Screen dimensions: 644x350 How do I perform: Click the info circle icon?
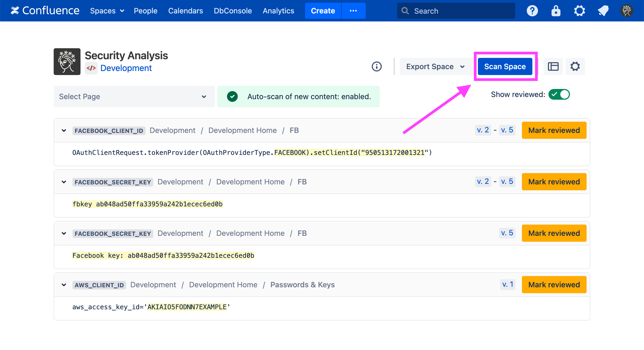click(377, 66)
